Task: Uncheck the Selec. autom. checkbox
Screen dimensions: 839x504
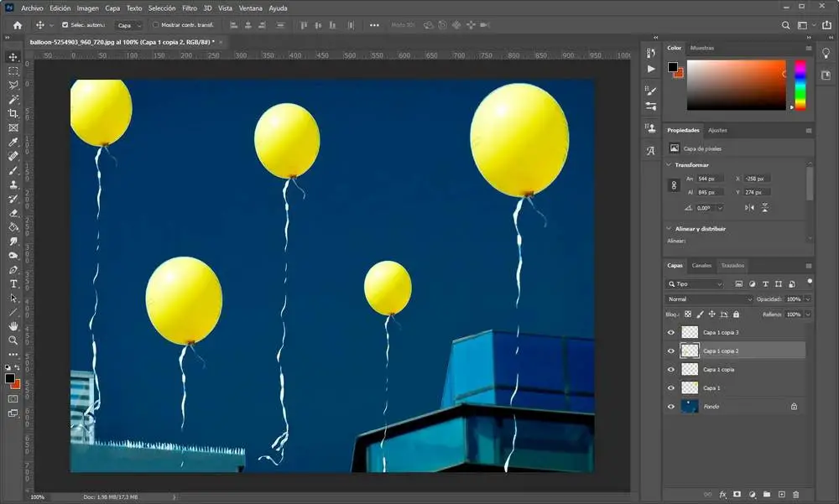Action: (65, 25)
